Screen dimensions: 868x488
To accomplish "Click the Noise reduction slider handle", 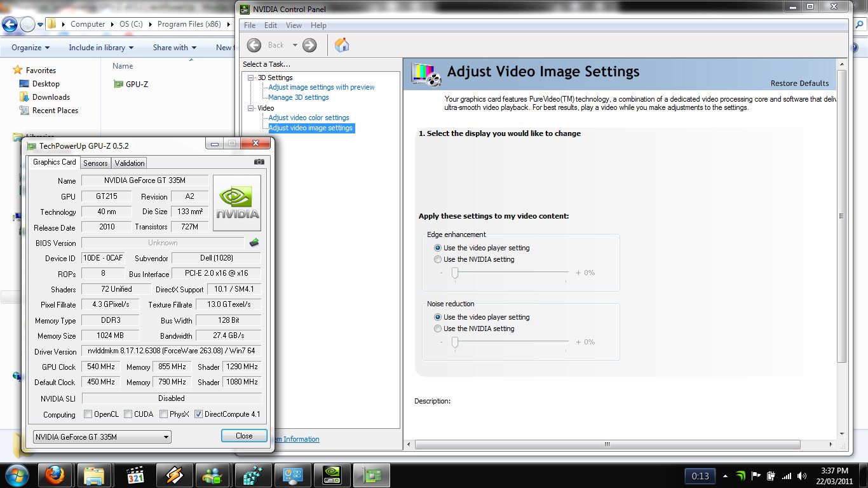I will (x=455, y=342).
